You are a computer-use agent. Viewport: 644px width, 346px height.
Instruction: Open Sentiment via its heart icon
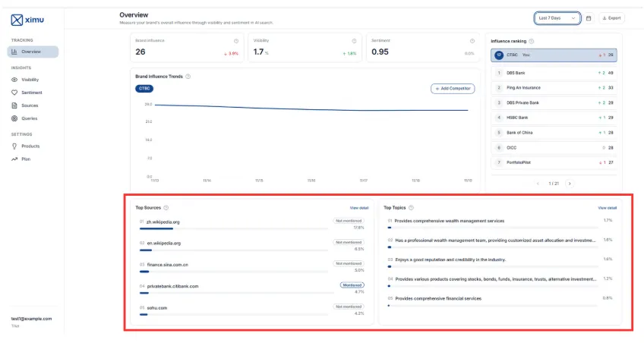coord(14,93)
